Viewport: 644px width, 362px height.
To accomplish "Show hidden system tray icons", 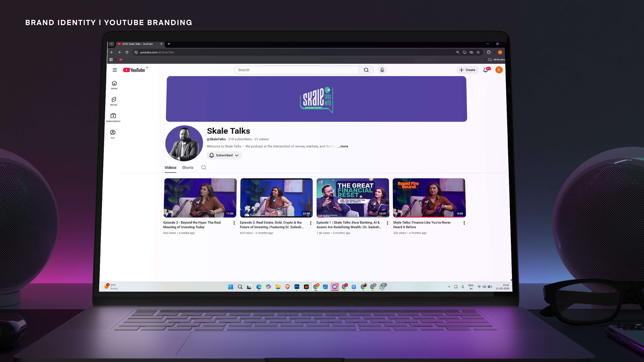I will (x=449, y=287).
